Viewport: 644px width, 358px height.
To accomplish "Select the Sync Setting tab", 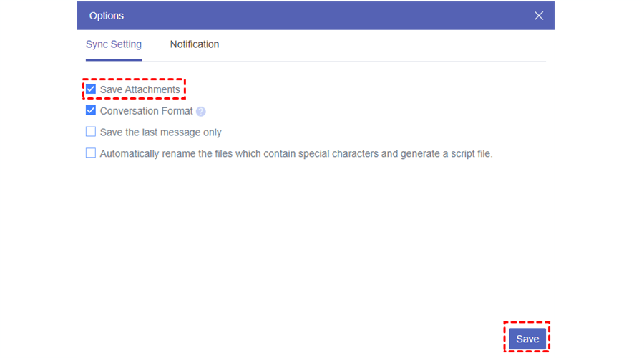I will [114, 44].
